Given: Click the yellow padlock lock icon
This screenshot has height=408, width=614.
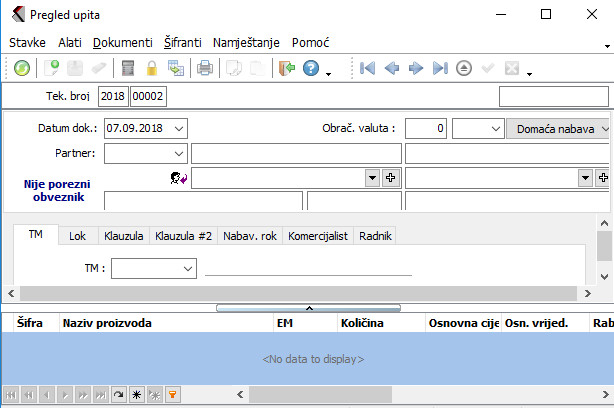Looking at the screenshot, I should point(152,69).
